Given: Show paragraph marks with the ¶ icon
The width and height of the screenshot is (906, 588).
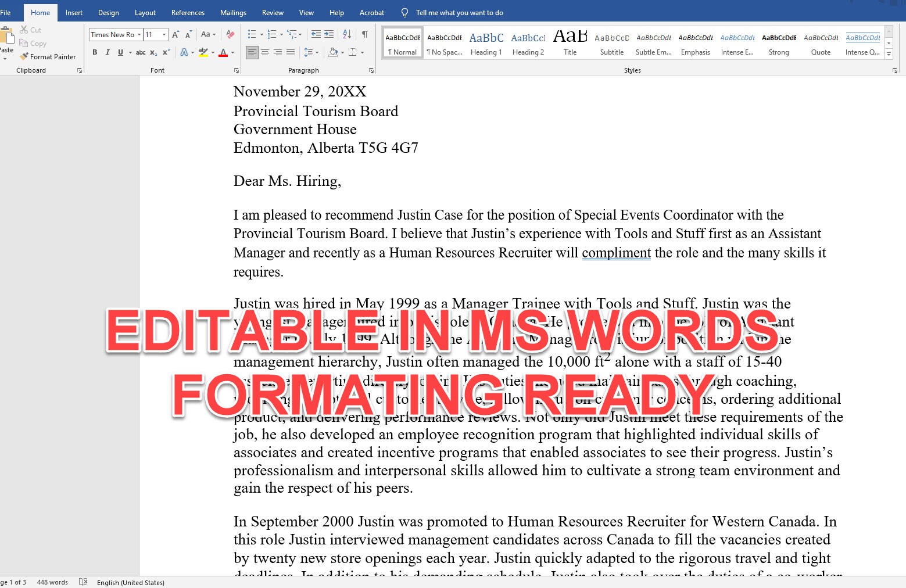Looking at the screenshot, I should pos(365,34).
